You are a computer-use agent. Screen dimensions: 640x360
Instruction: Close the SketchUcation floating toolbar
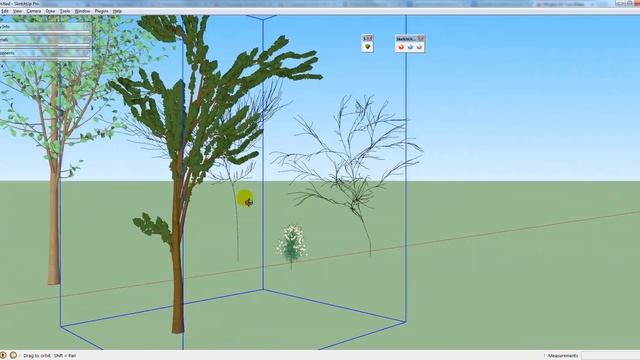coord(421,39)
